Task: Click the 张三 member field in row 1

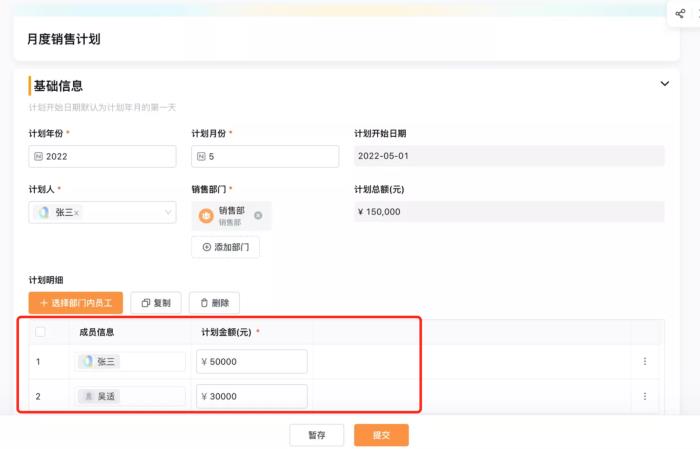Action: click(130, 362)
